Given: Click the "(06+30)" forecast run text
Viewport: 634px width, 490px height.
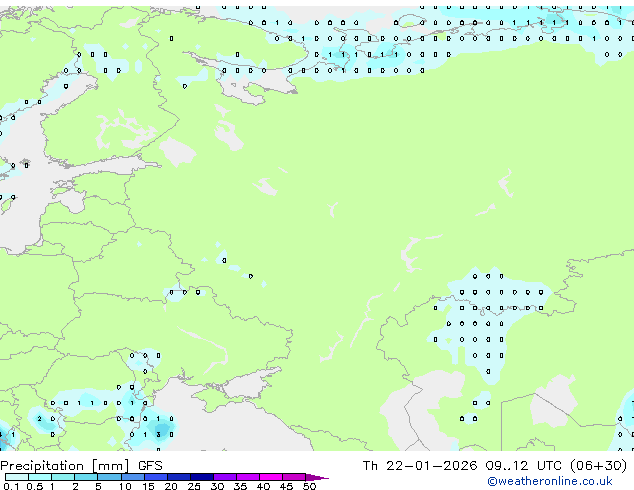Looking at the screenshot, I should click(x=598, y=466).
